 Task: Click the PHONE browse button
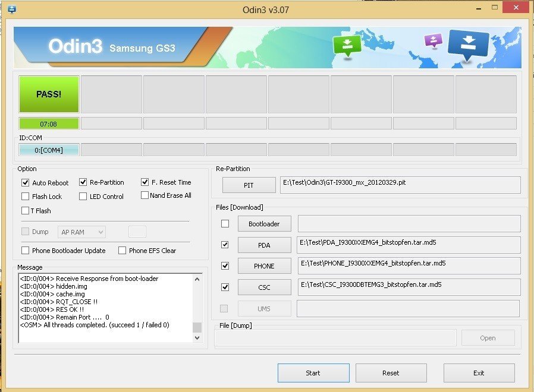point(264,265)
